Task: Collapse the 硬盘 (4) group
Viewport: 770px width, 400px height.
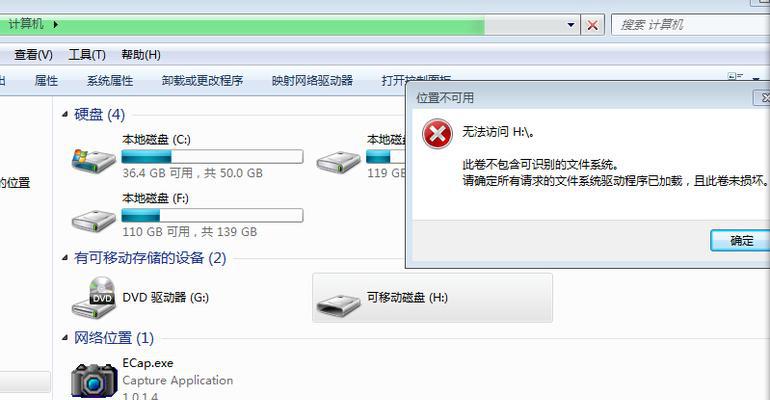Action: (x=65, y=114)
